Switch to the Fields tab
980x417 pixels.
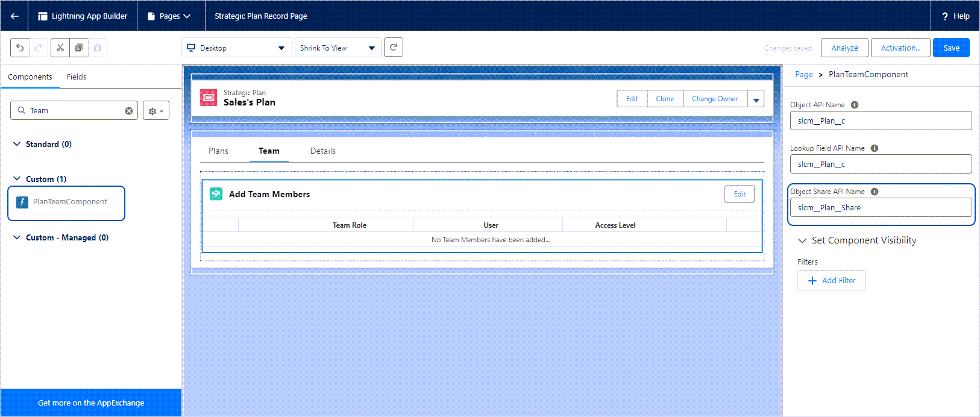point(77,77)
